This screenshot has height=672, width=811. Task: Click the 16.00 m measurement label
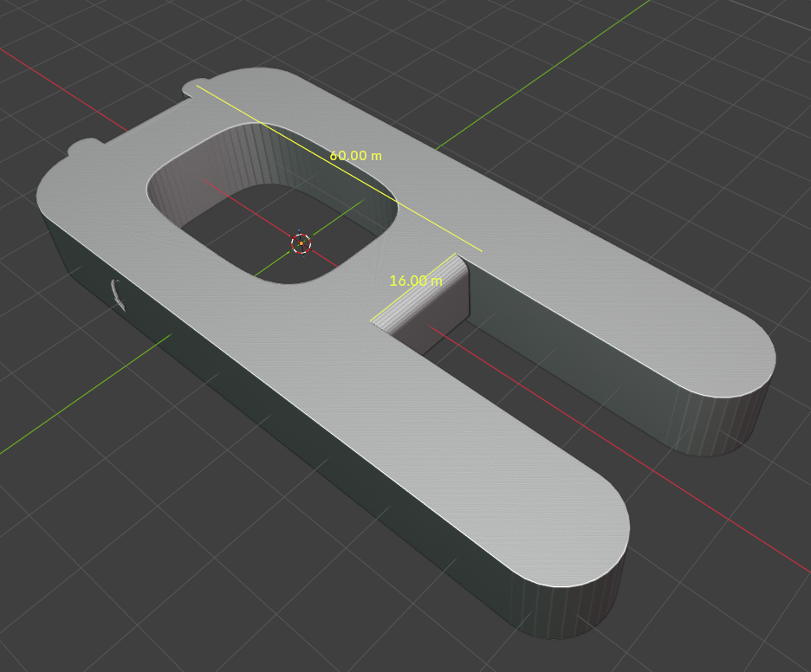pyautogui.click(x=416, y=281)
